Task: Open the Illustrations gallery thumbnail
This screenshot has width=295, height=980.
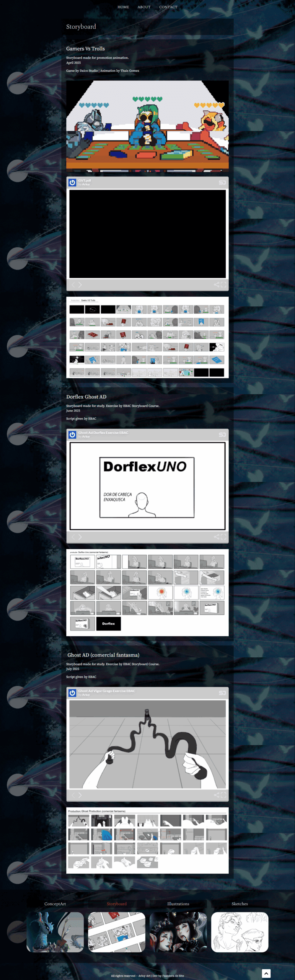Action: point(178,932)
